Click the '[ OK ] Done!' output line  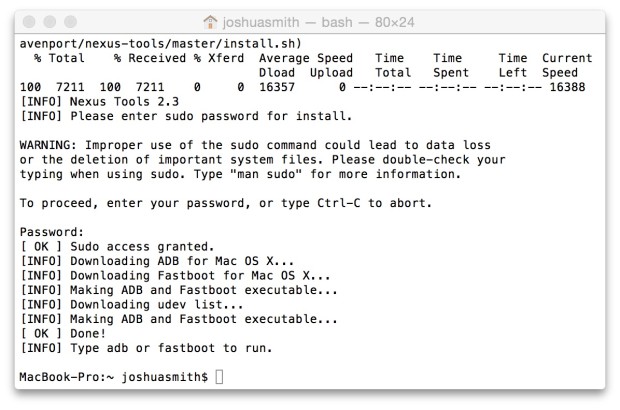(66, 333)
